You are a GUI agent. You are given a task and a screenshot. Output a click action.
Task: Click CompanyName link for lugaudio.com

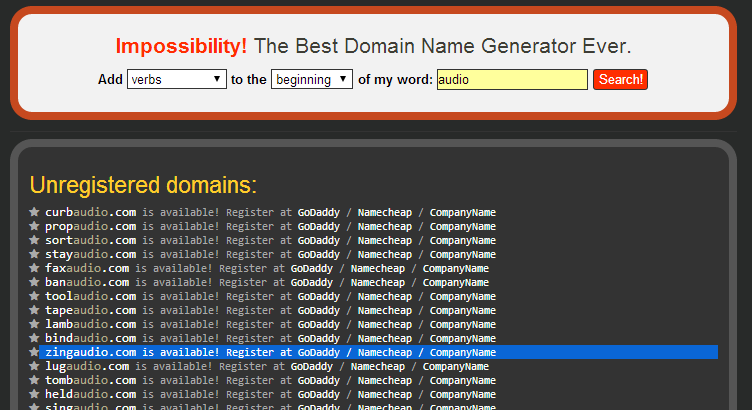(455, 366)
